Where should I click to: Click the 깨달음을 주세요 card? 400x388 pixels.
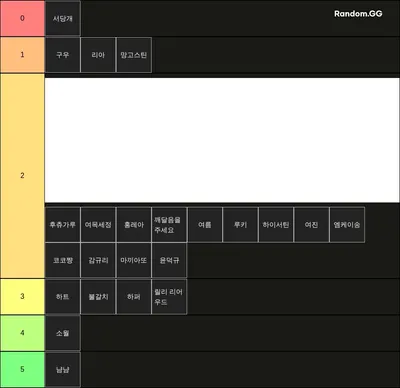coord(169,225)
